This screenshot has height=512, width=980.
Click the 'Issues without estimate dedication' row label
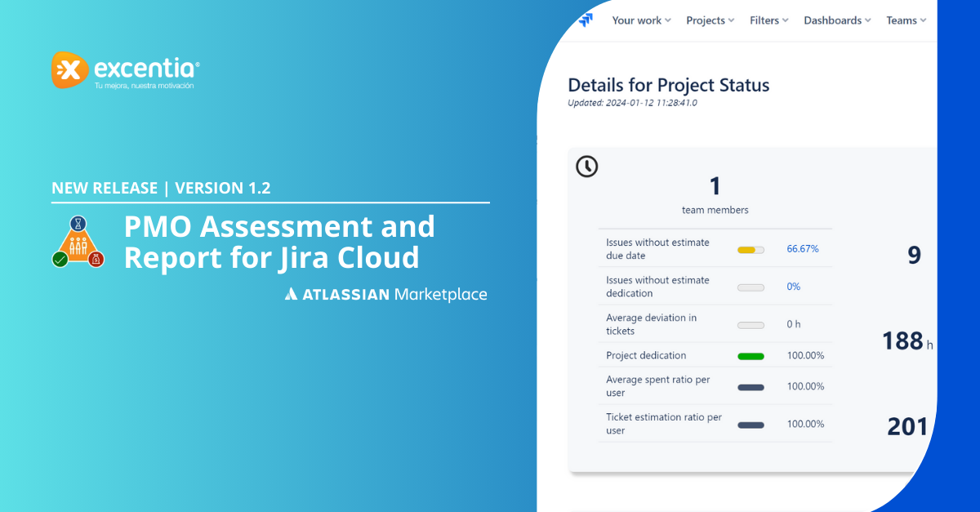point(658,287)
